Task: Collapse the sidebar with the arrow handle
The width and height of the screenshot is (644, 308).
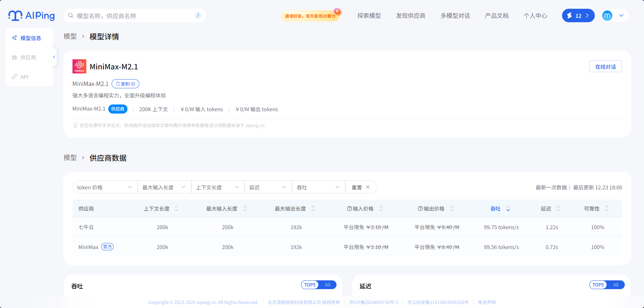Action: point(54,57)
